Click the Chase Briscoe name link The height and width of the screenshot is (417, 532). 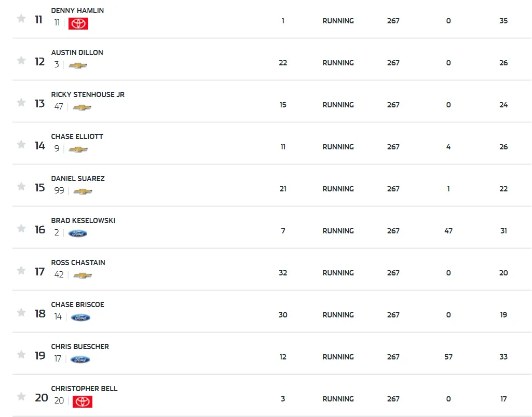(x=77, y=304)
